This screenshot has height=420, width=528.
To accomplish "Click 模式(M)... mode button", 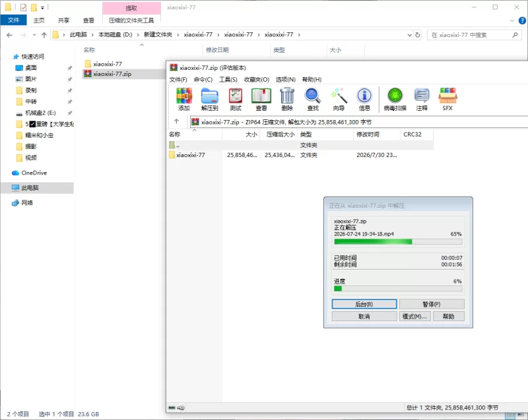I will pos(414,316).
